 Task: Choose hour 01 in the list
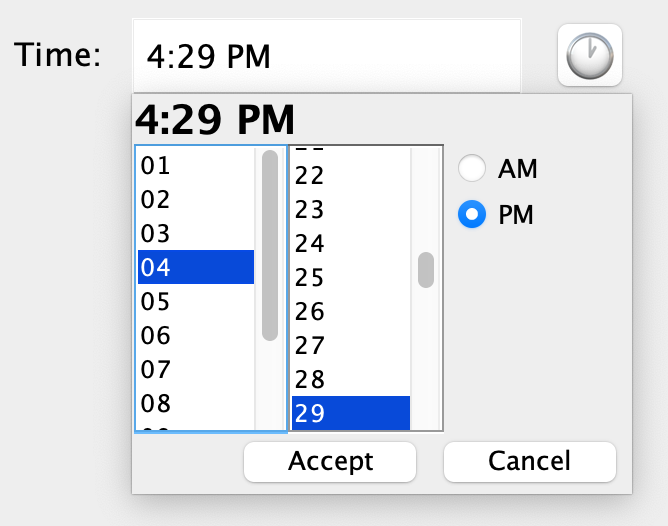(196, 166)
